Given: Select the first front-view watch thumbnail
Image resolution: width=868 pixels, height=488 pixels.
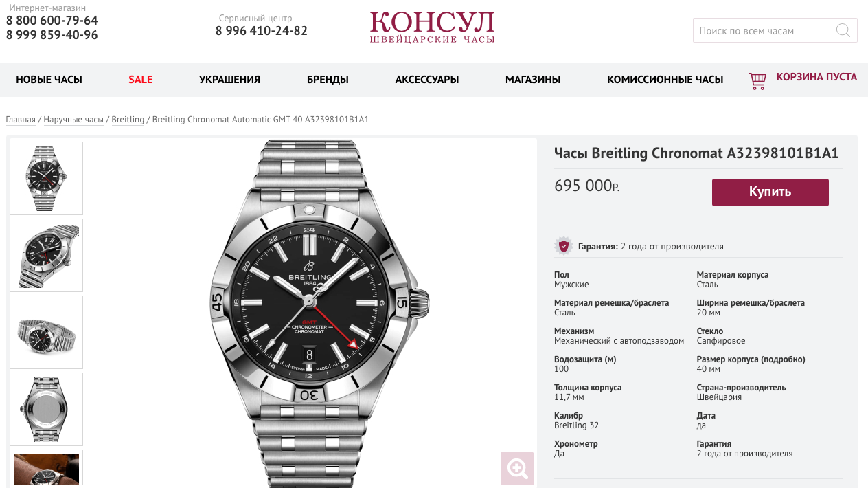Looking at the screenshot, I should pyautogui.click(x=46, y=178).
